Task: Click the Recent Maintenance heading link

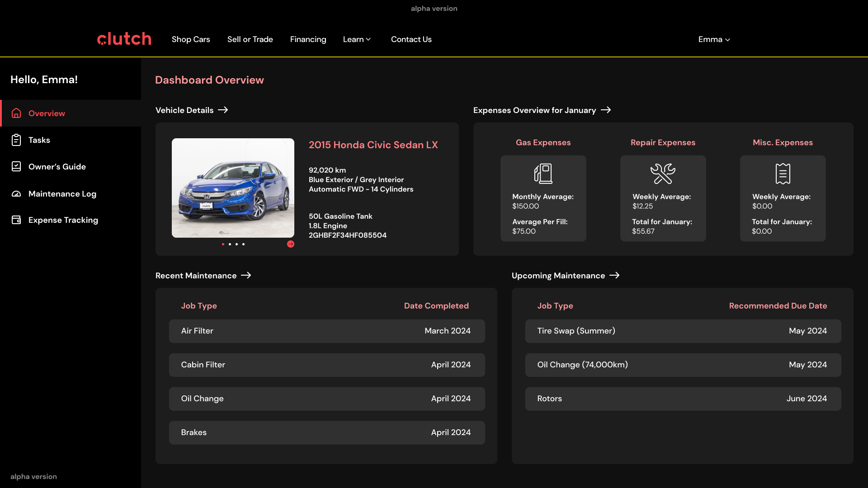Action: [196, 276]
